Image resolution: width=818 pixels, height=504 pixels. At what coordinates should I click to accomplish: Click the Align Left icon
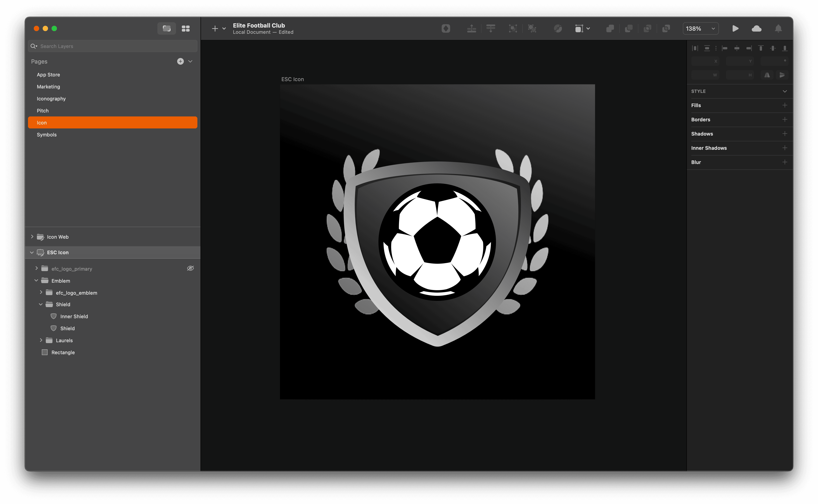pos(724,48)
